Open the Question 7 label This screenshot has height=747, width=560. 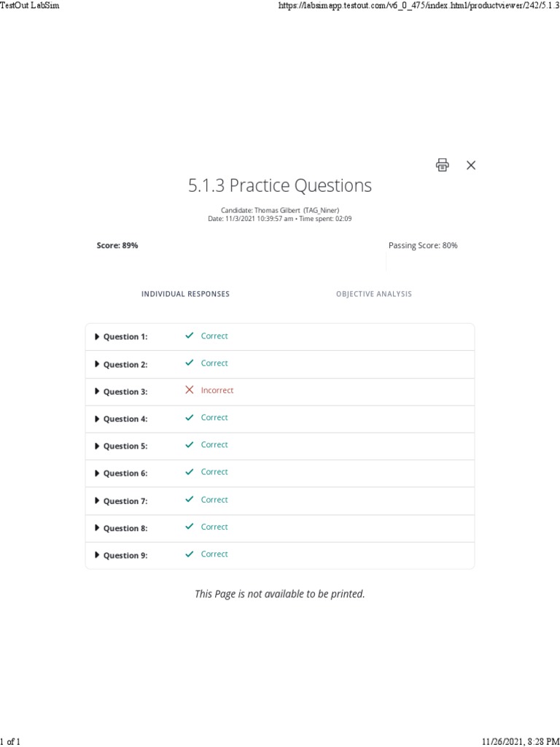125,501
